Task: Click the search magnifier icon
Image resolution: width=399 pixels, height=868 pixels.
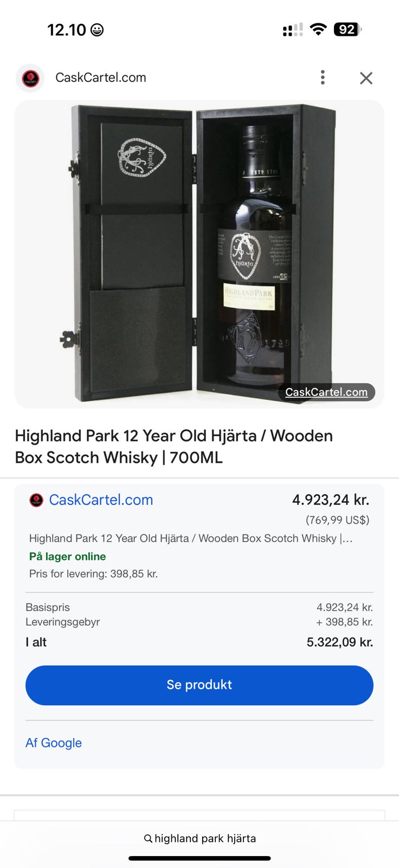Action: tap(148, 839)
